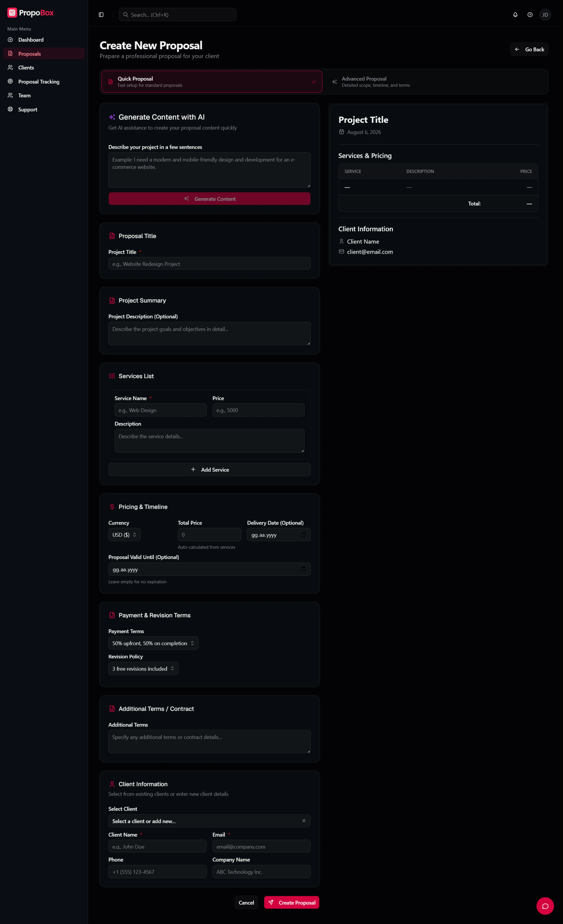
Task: Click the Client Name input field
Action: (x=158, y=846)
